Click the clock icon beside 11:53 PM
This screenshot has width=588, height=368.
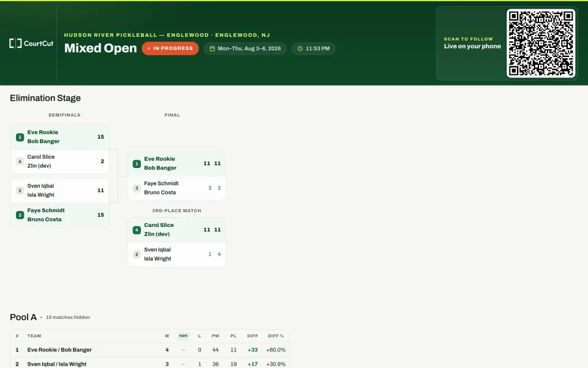point(300,48)
